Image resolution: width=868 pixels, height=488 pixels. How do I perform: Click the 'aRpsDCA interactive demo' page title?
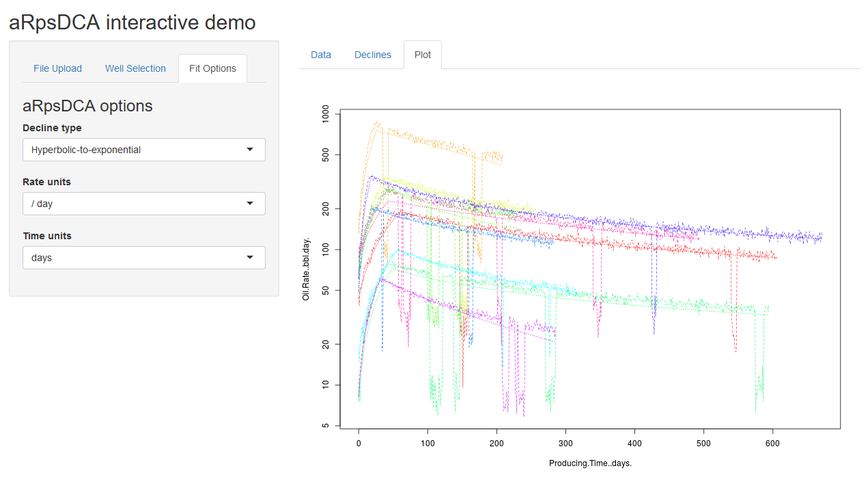pos(132,23)
